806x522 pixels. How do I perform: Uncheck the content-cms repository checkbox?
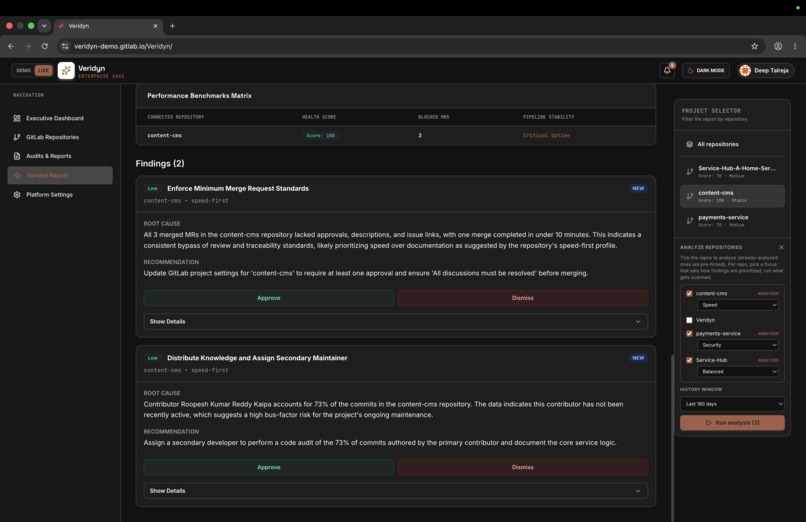[689, 293]
